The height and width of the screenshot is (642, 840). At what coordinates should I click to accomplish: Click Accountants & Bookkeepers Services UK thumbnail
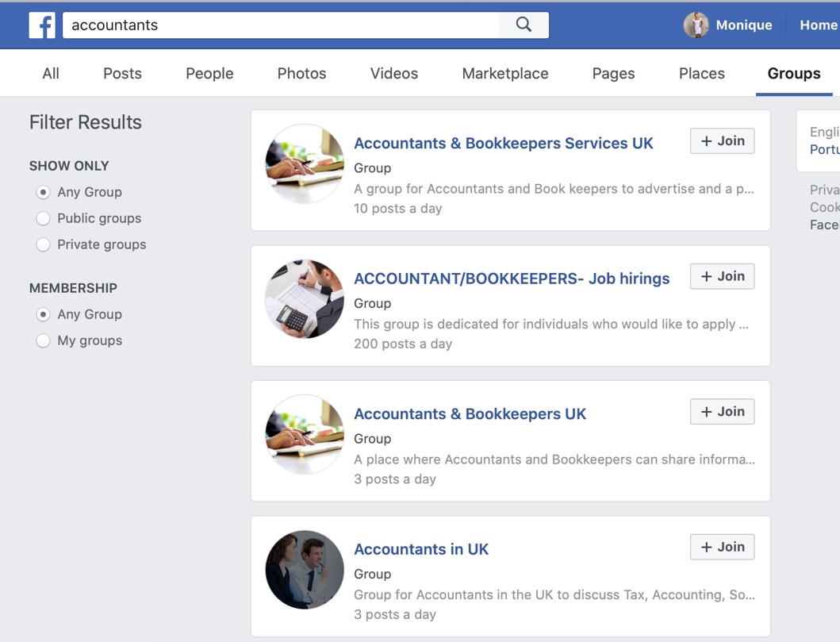(x=305, y=163)
